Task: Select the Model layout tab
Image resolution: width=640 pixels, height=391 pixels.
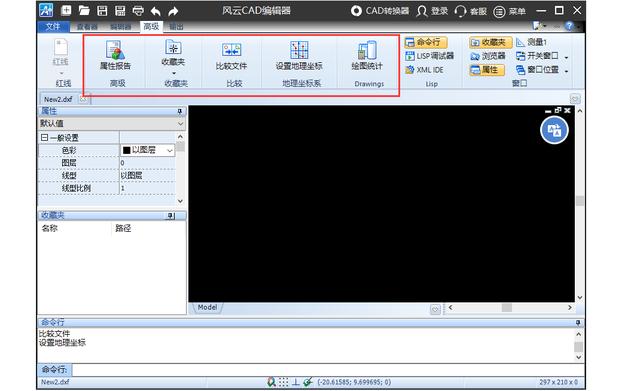Action: (x=207, y=307)
